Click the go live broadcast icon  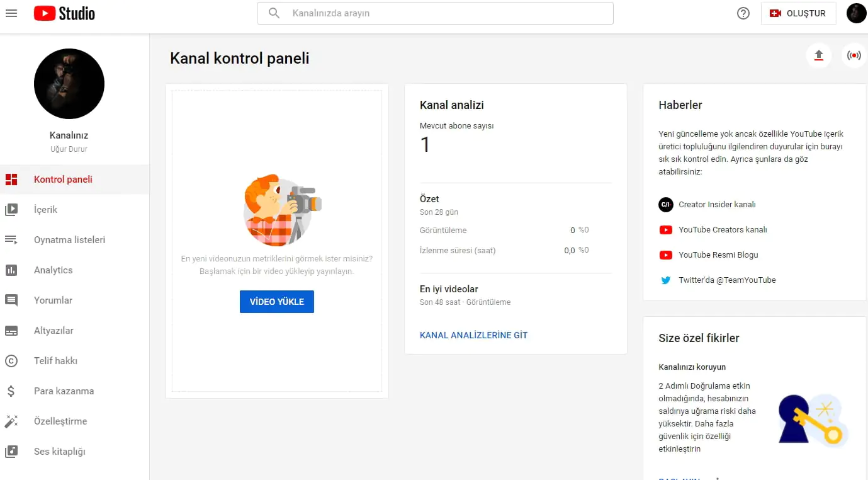coord(854,55)
